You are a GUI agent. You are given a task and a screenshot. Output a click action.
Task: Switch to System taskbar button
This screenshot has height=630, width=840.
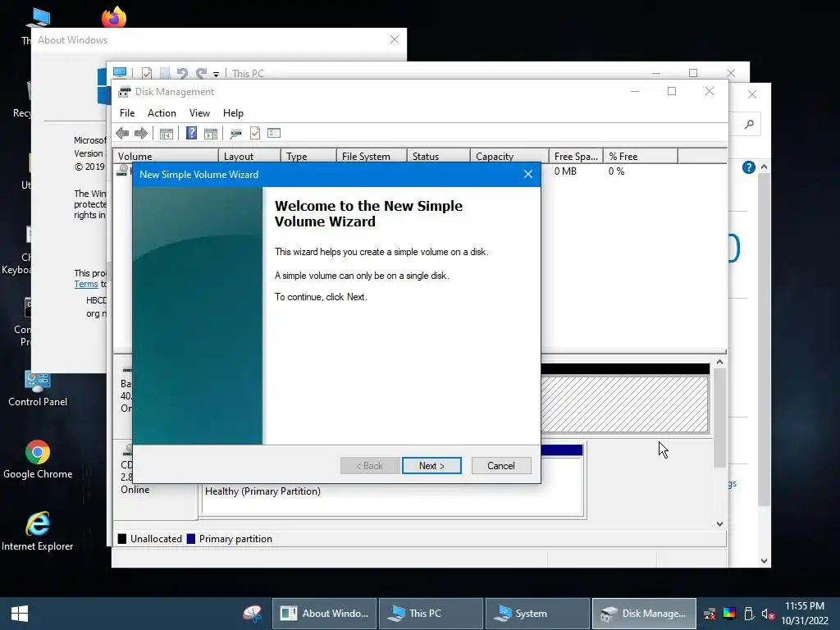tap(536, 614)
